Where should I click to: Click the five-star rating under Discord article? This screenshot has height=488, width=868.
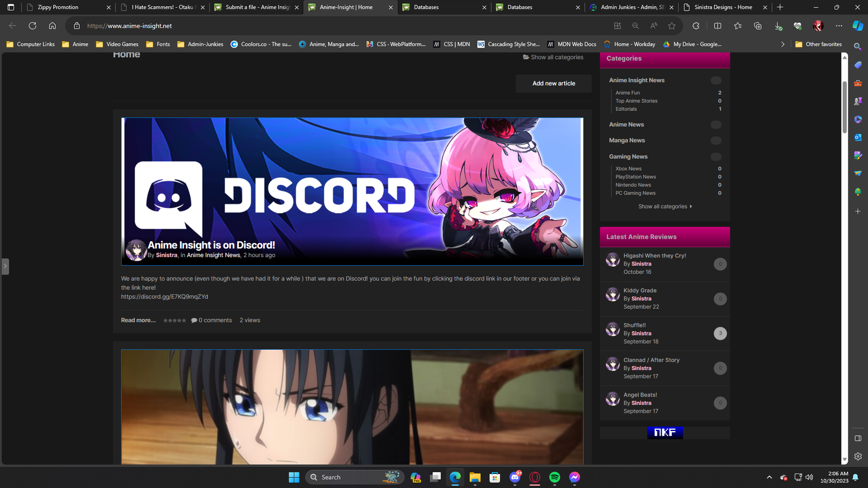click(175, 320)
